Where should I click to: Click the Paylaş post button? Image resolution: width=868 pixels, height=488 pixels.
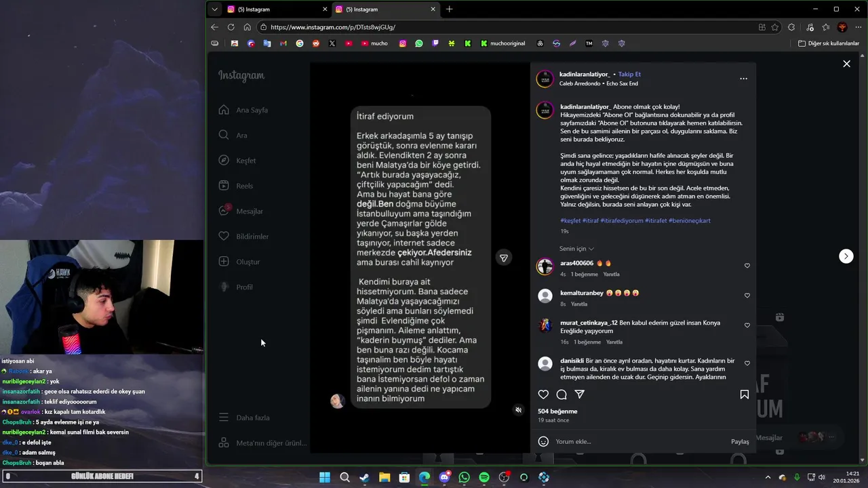740,441
